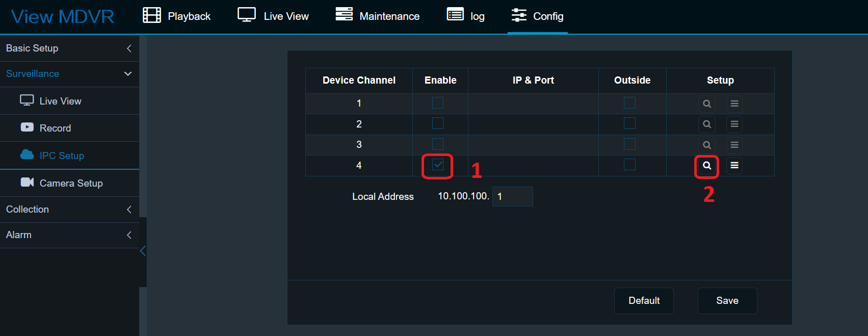Enable device channel 1 checkbox

pyautogui.click(x=438, y=103)
